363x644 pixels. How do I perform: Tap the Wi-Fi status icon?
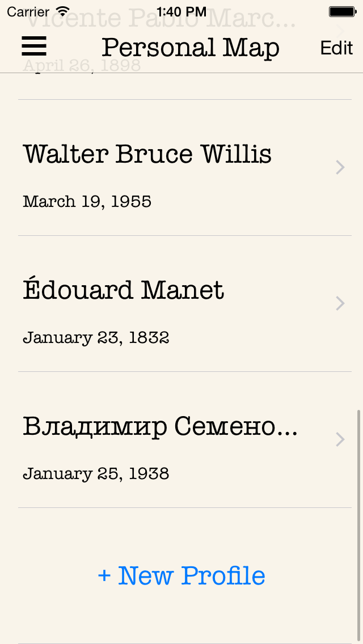coord(63,11)
